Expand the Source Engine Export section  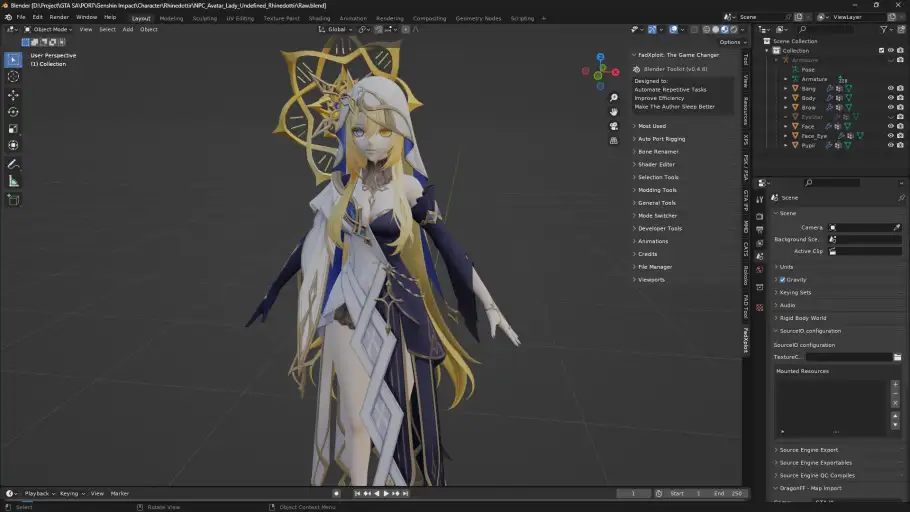pyautogui.click(x=808, y=450)
